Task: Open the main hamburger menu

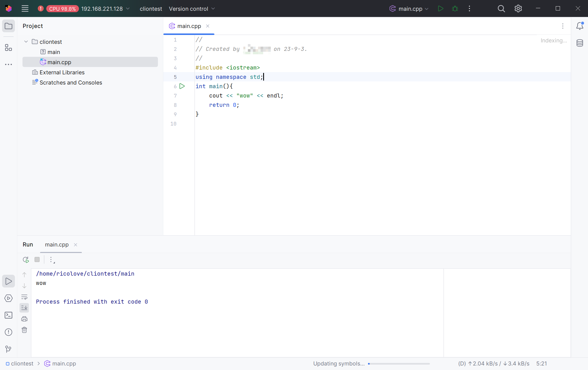Action: click(x=25, y=8)
